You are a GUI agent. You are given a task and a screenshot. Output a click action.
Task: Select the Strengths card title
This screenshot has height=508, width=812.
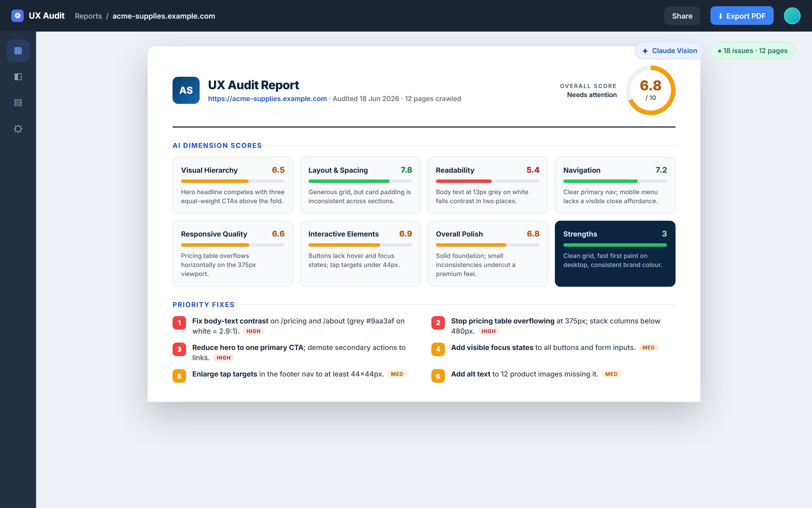pyautogui.click(x=580, y=234)
